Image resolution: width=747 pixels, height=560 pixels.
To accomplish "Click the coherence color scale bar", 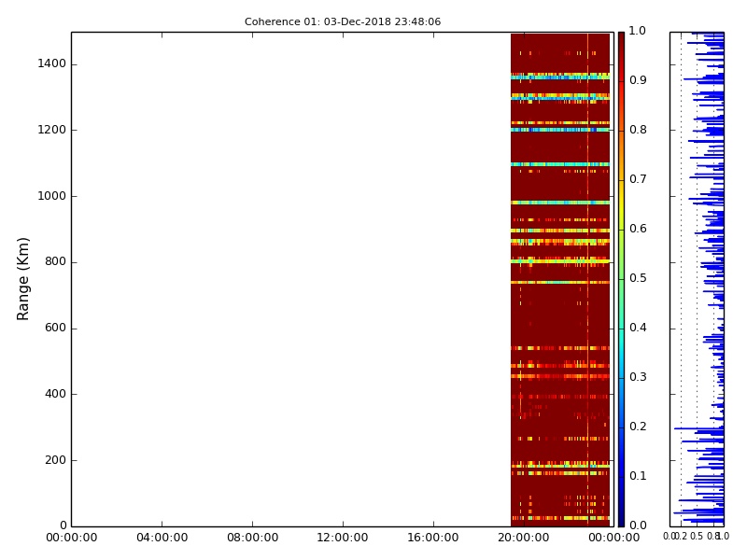I will (621, 279).
